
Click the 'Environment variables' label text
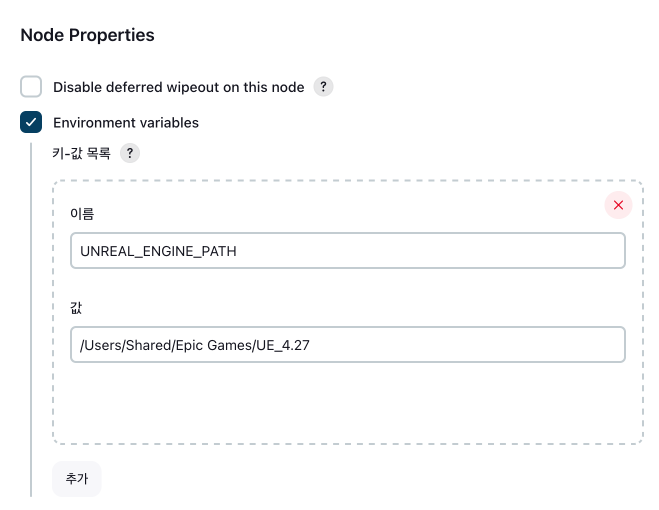(x=126, y=123)
